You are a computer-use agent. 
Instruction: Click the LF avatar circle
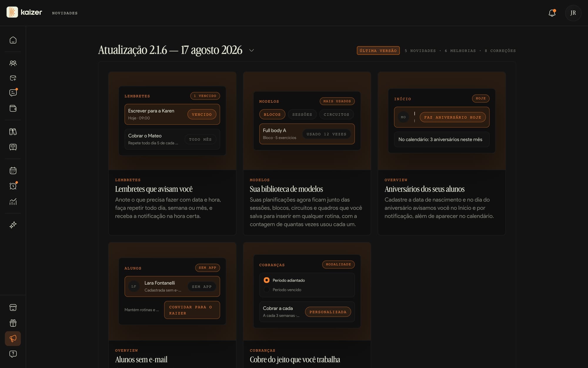[134, 286]
